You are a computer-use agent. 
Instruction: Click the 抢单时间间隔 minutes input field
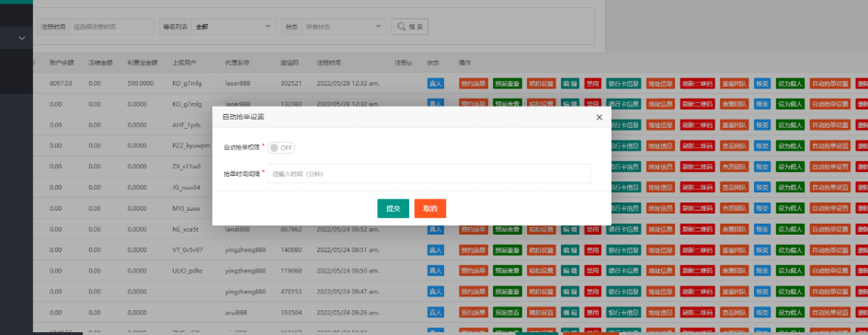pos(428,173)
